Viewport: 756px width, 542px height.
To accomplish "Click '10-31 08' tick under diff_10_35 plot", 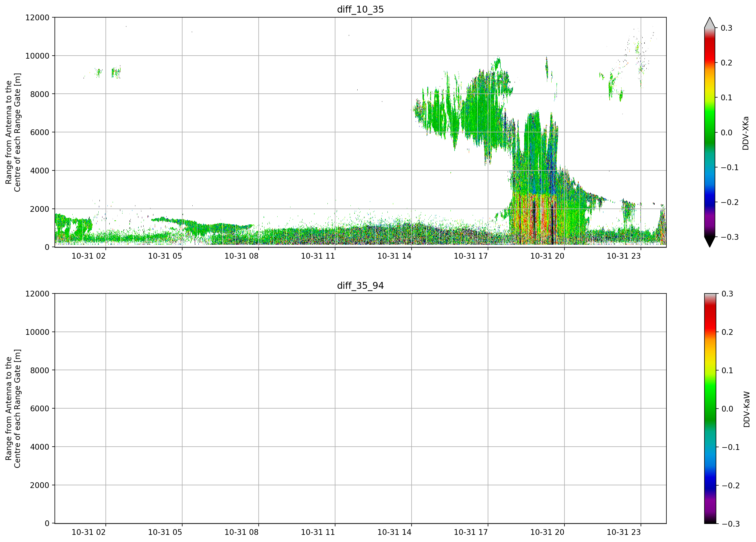I will 241,256.
